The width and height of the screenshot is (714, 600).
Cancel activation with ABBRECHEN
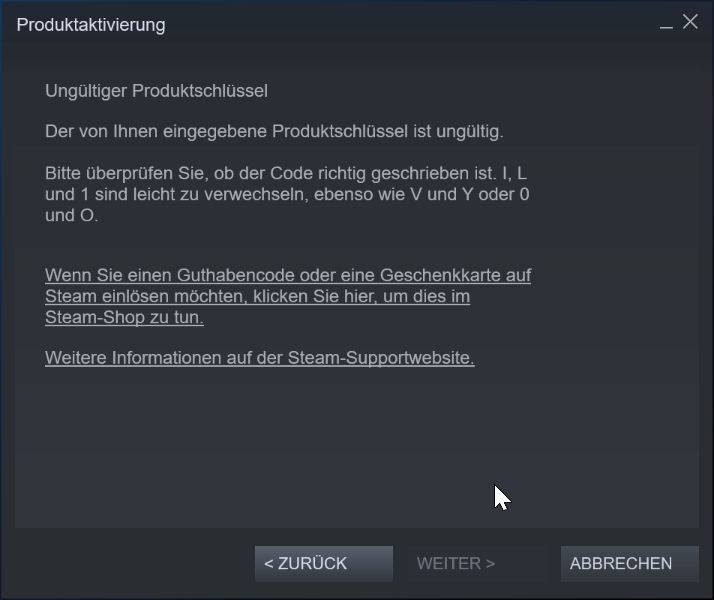(x=630, y=564)
